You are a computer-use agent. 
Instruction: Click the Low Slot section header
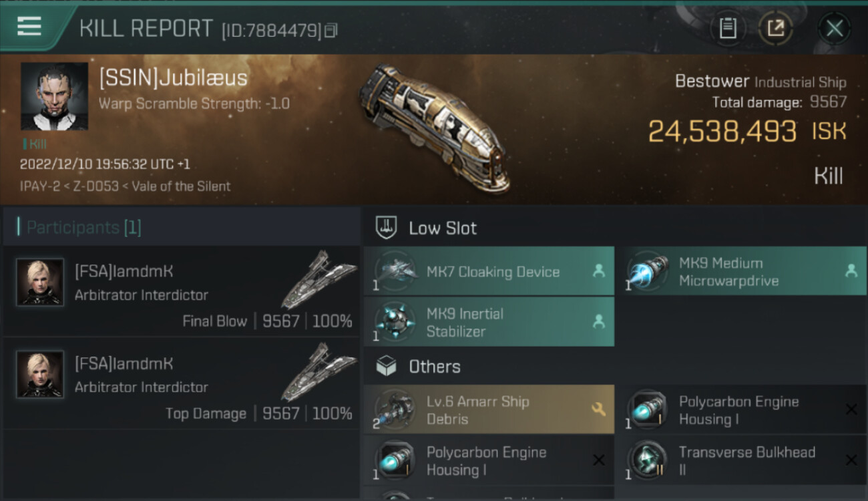443,228
